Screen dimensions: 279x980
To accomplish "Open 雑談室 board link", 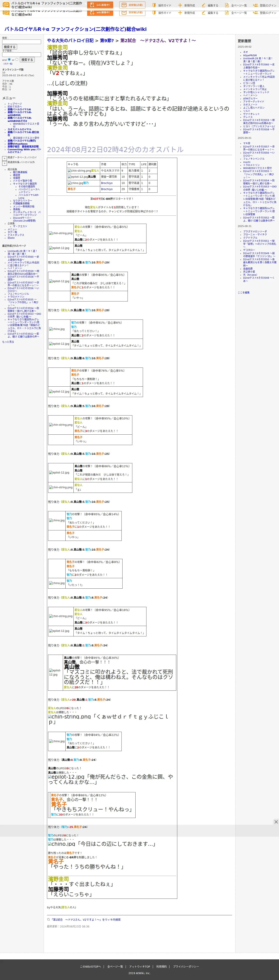I will click(16, 175).
